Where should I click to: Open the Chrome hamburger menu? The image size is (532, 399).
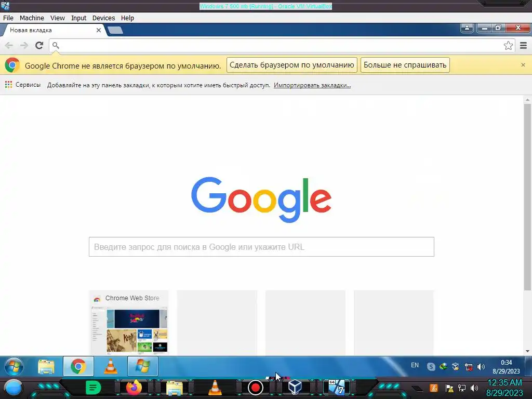point(524,46)
